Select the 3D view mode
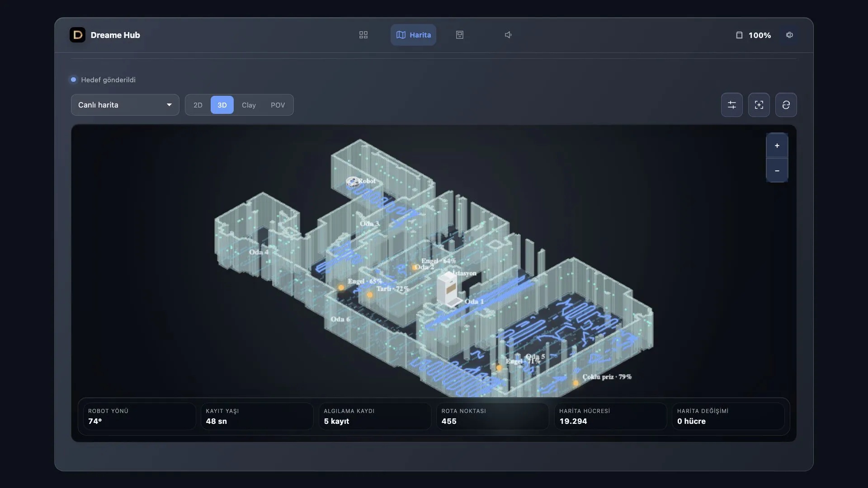The height and width of the screenshot is (488, 868). coord(222,105)
